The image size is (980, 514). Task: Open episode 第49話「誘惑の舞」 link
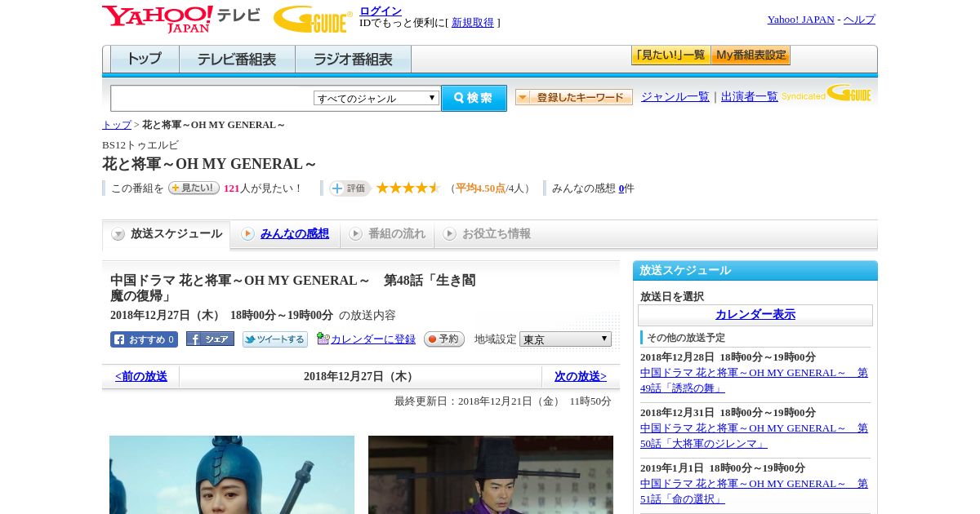pyautogui.click(x=754, y=380)
